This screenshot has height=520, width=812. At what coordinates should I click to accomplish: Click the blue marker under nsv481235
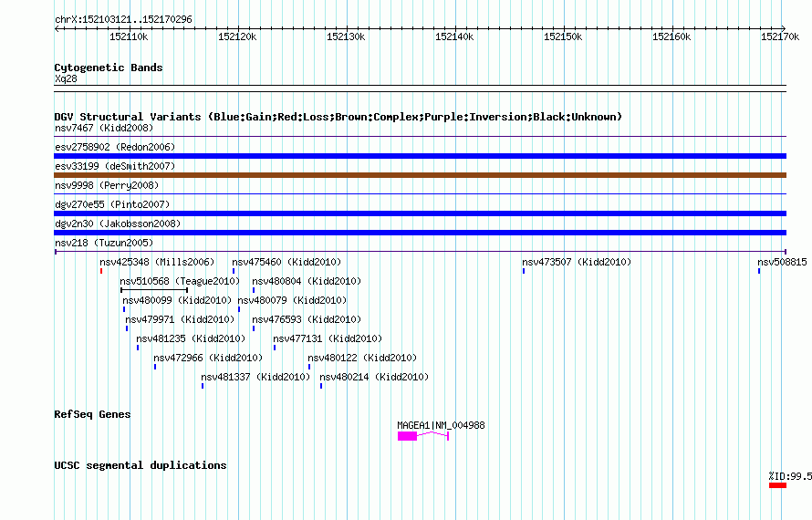click(138, 348)
